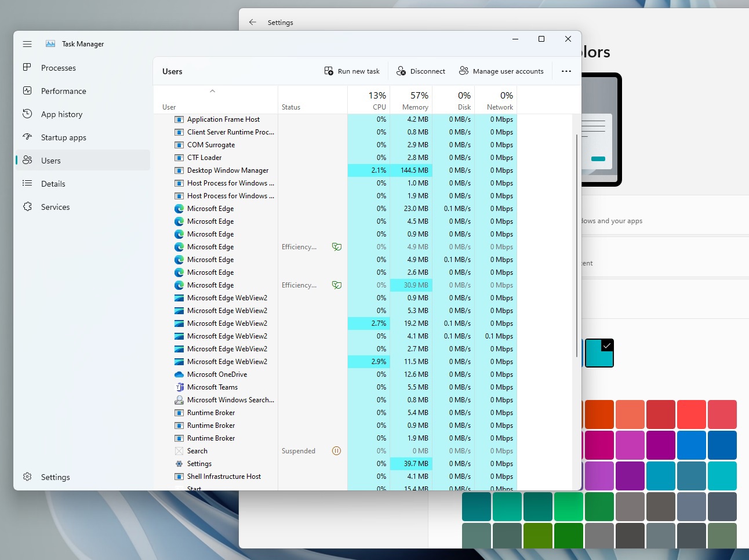
Task: Select the App history section
Action: [61, 114]
